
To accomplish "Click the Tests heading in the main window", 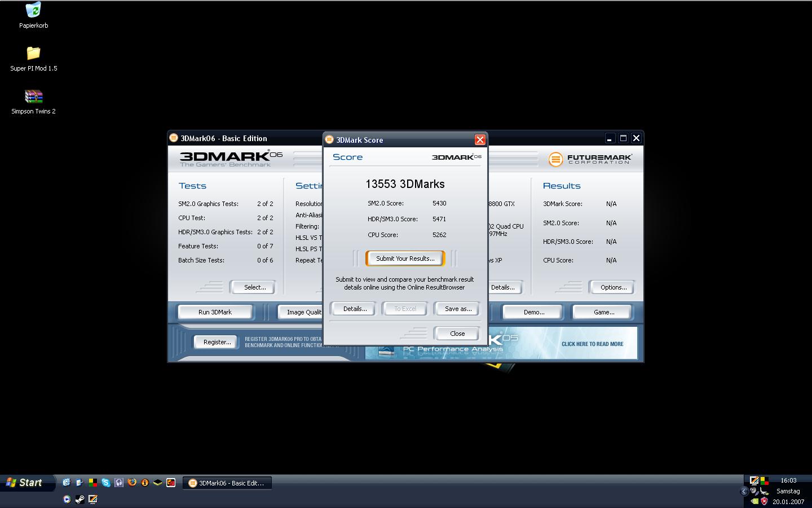I will pyautogui.click(x=192, y=186).
